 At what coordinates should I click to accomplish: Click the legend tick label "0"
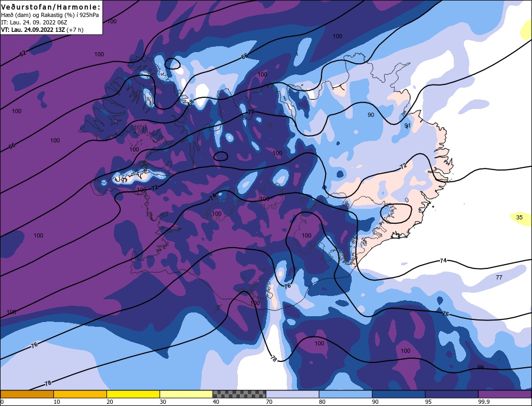(2, 402)
